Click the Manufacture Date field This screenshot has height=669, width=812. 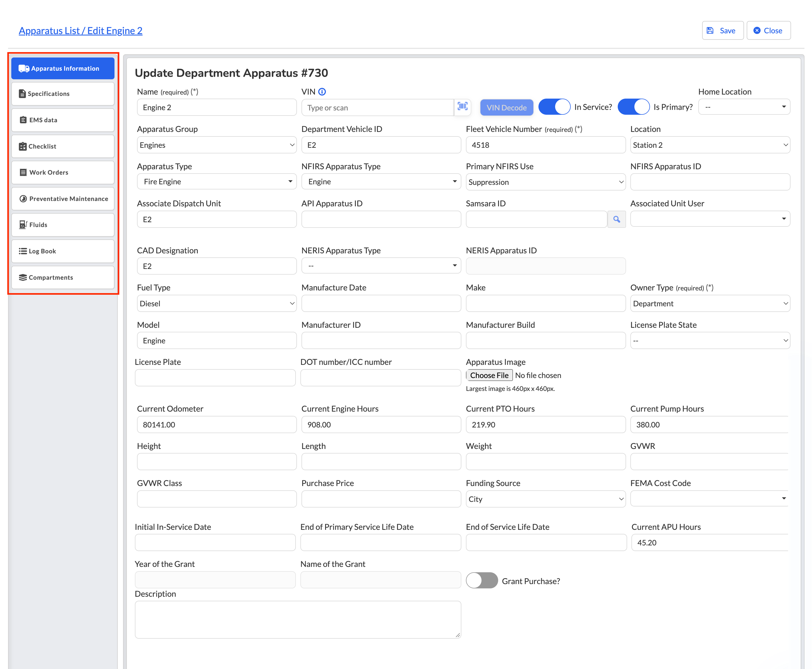[x=381, y=303]
